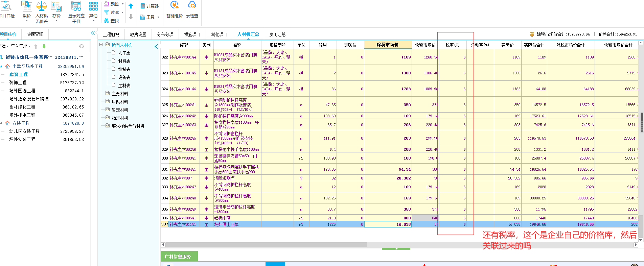Open the 计算器 calculator tool
Image resolution: width=644 pixels, height=266 pixels.
(x=149, y=6)
